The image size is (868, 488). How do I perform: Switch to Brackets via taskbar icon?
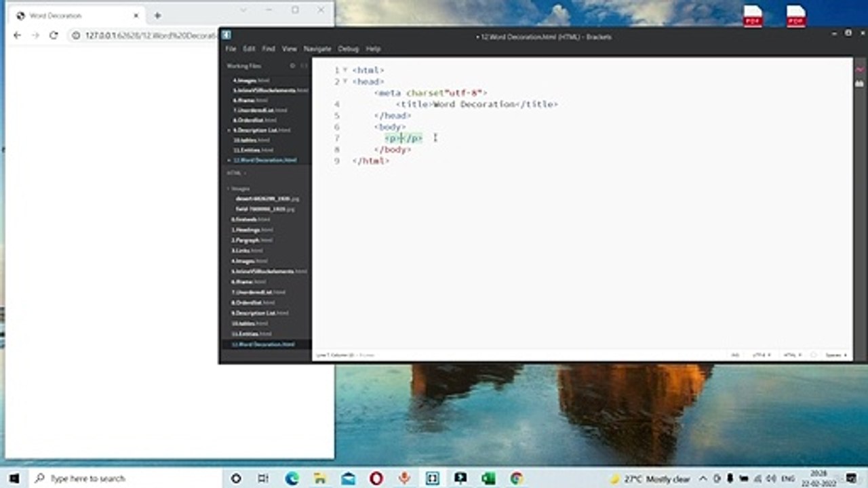tap(432, 479)
